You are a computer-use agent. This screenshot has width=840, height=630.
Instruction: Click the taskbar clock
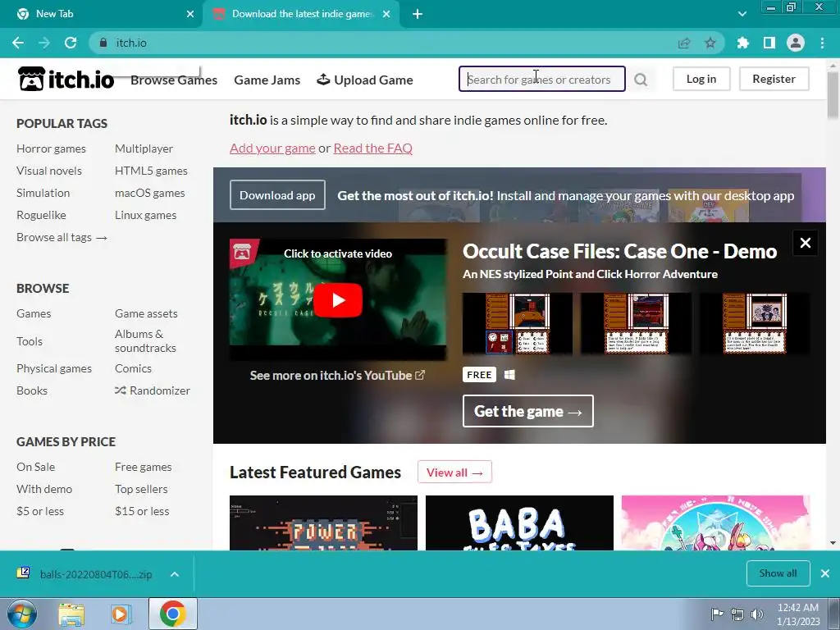coord(797,614)
